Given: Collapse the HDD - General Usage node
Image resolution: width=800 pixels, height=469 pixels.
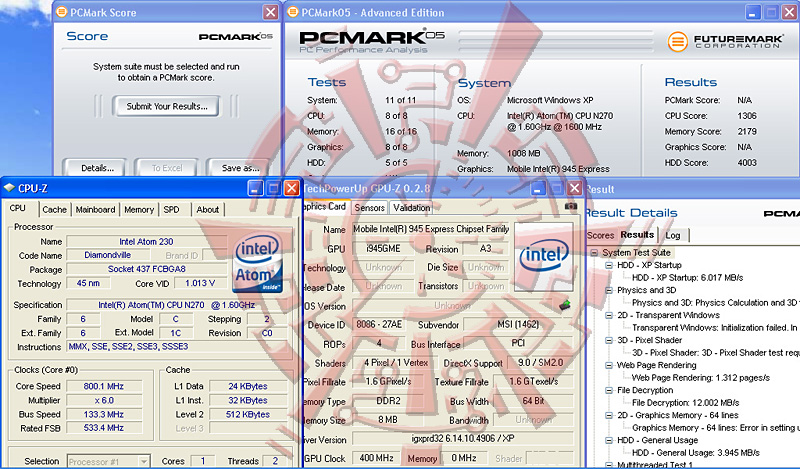Looking at the screenshot, I should coord(609,440).
